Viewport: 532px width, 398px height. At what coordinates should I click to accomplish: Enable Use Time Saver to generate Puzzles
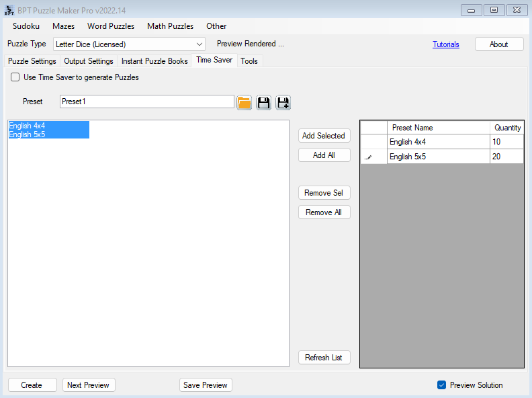pyautogui.click(x=15, y=77)
